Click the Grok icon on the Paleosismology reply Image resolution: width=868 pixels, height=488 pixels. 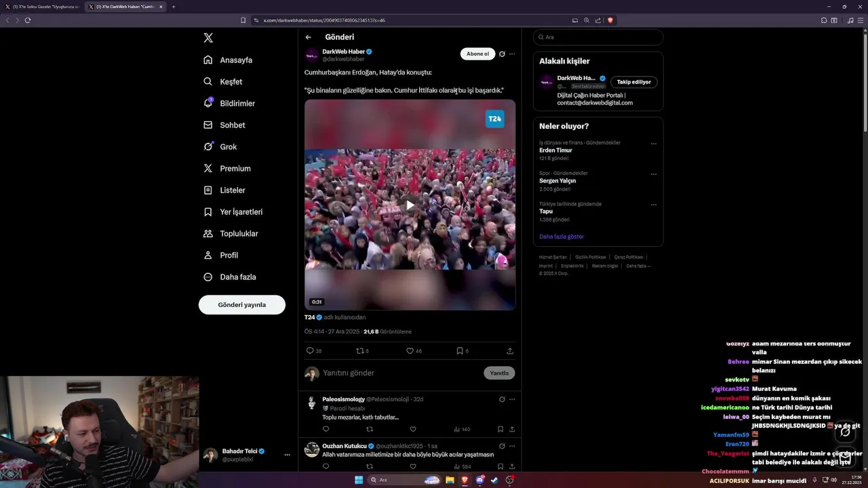click(502, 399)
